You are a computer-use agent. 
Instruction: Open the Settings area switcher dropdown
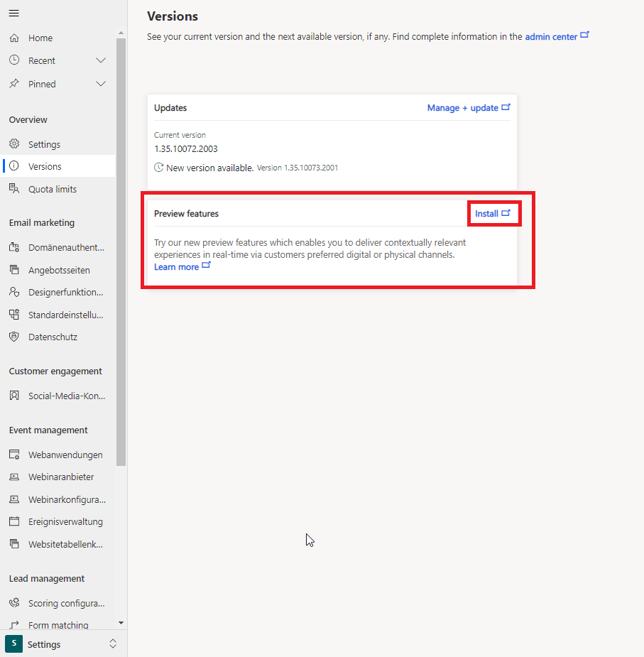(x=112, y=644)
